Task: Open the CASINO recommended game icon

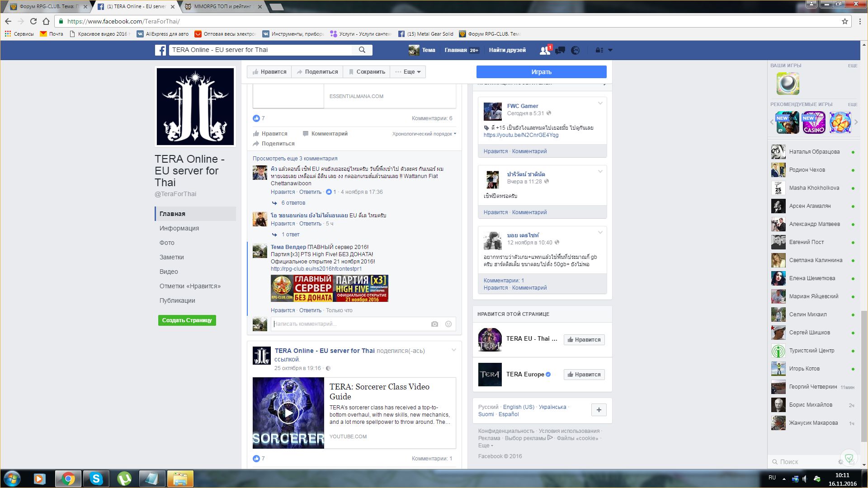Action: [814, 122]
